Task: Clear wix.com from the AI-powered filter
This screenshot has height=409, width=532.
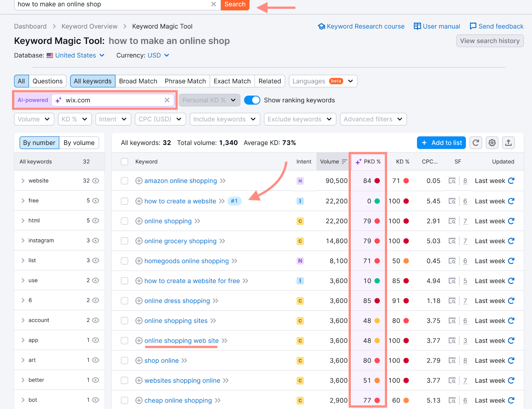Action: [x=167, y=100]
